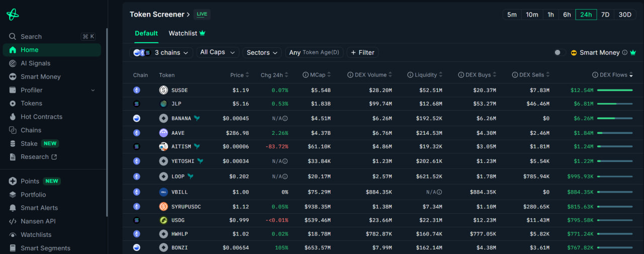This screenshot has width=644, height=254.
Task: Click the Stake sidebar icon
Action: 12,143
